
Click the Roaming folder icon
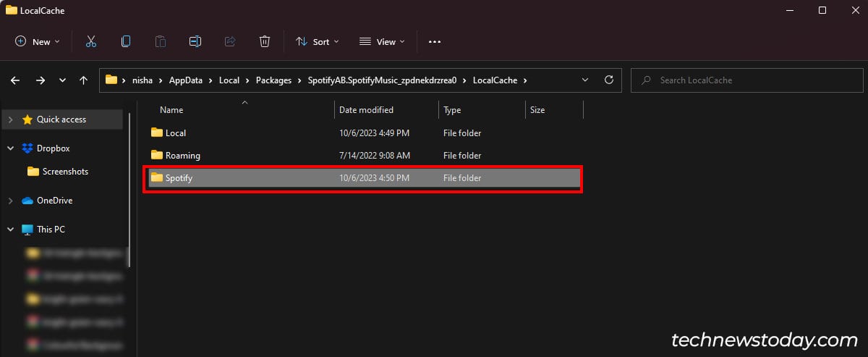(157, 155)
